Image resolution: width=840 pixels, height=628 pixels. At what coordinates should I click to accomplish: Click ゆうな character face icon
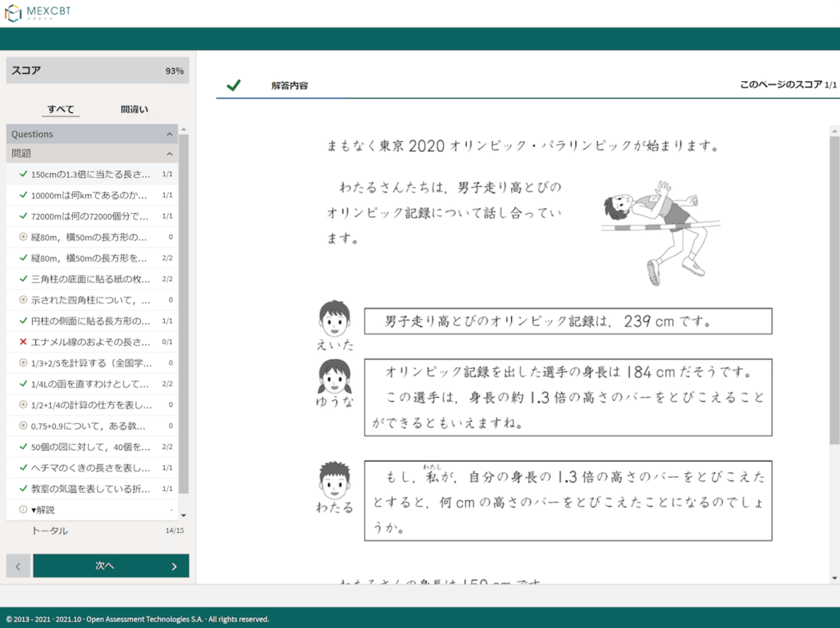pos(335,377)
